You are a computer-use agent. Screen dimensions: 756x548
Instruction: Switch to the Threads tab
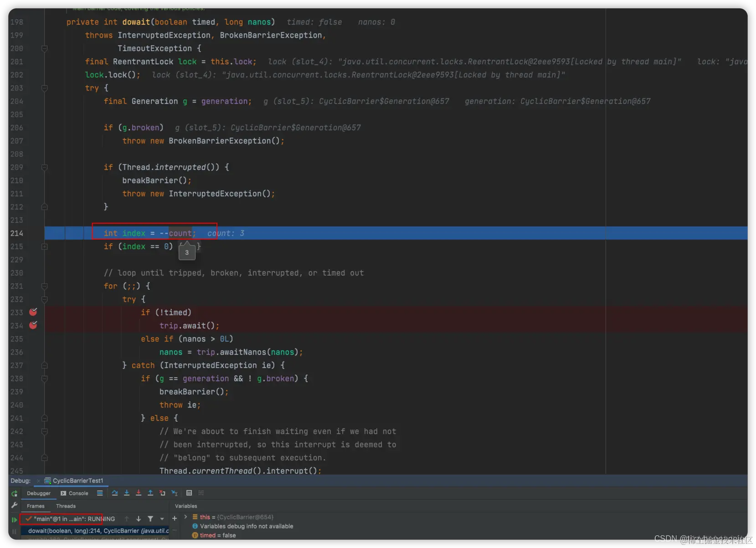pos(66,506)
